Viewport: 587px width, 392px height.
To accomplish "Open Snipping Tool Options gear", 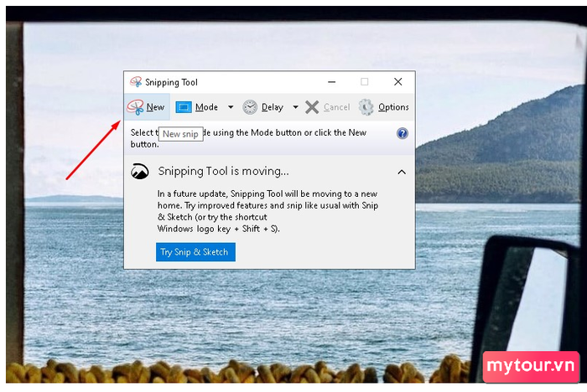I will (x=384, y=107).
